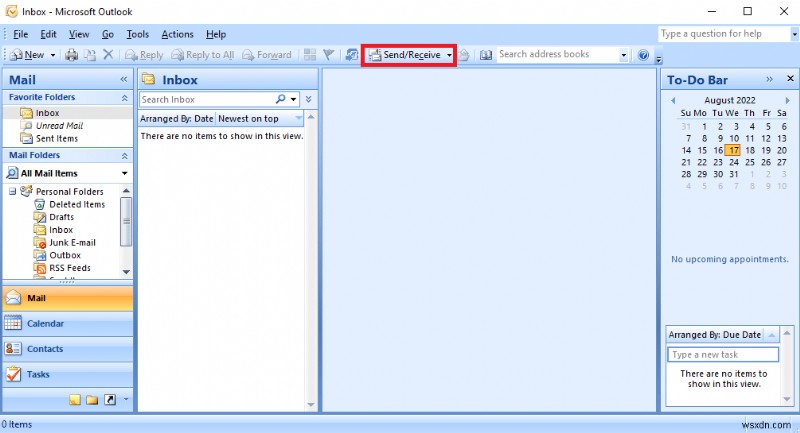Viewport: 800px width, 433px height.
Task: Click the Type a new task field
Action: click(723, 354)
